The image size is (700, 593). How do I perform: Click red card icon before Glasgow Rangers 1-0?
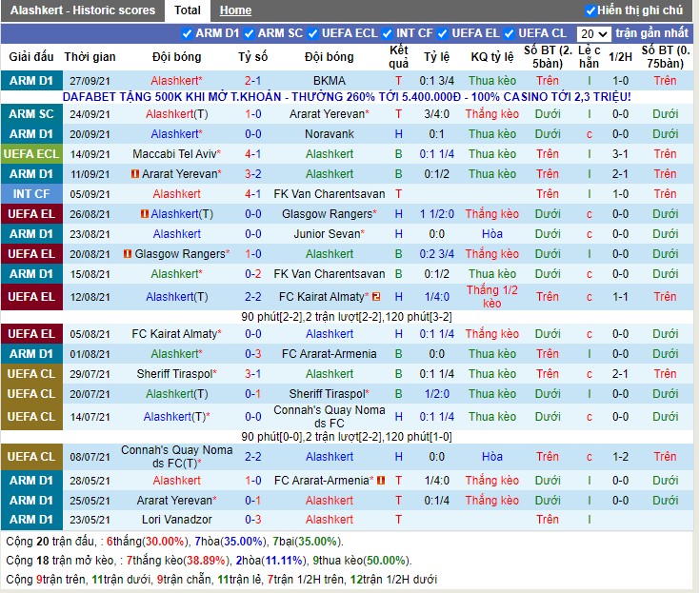(127, 254)
